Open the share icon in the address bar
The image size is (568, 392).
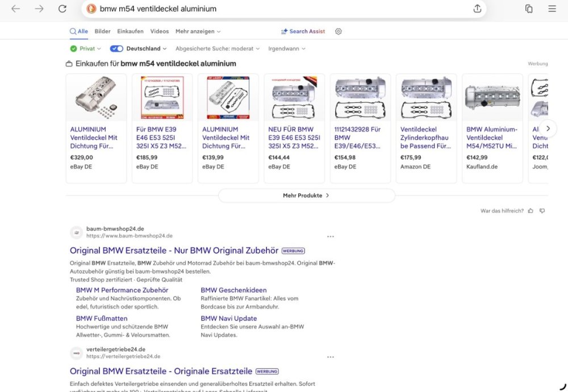(478, 9)
